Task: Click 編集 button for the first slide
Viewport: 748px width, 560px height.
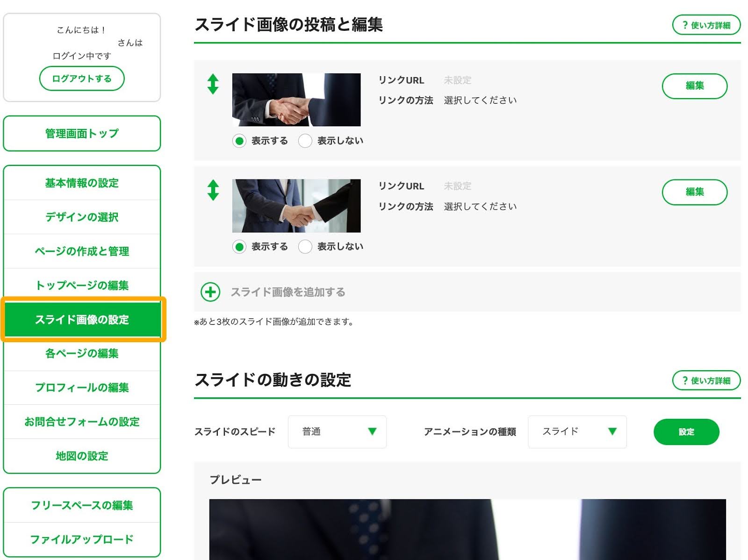Action: (695, 86)
